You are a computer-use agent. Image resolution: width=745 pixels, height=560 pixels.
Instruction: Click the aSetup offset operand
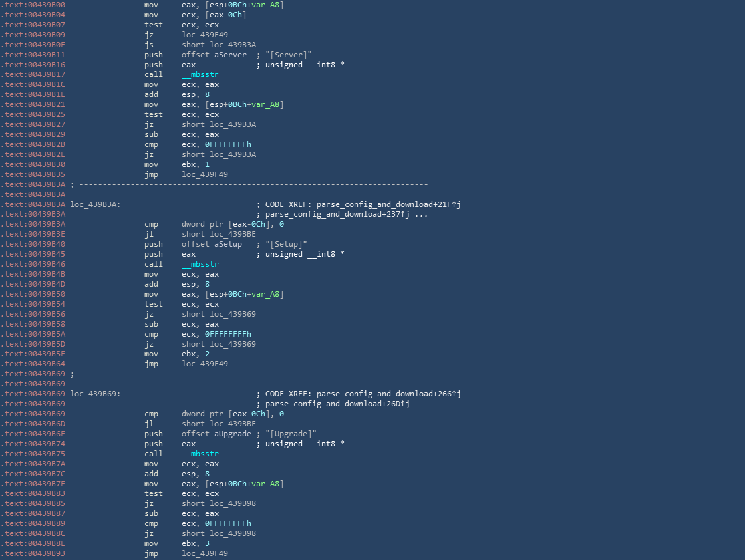point(227,244)
